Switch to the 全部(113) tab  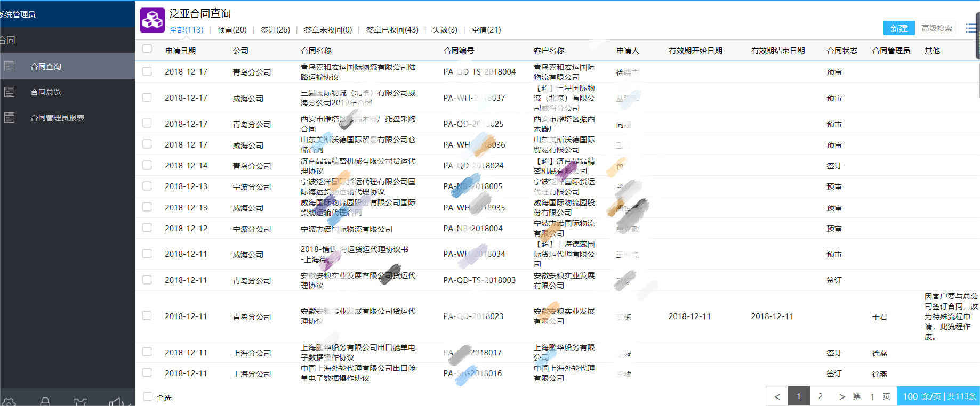[187, 30]
